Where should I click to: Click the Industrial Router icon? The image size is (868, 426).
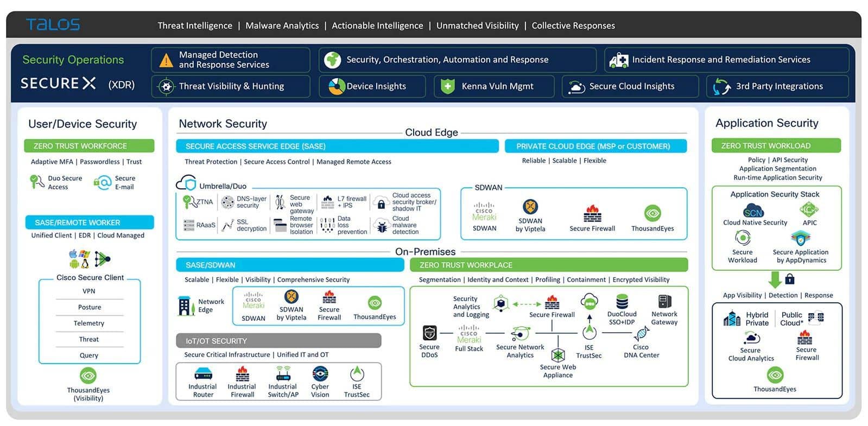coord(203,373)
